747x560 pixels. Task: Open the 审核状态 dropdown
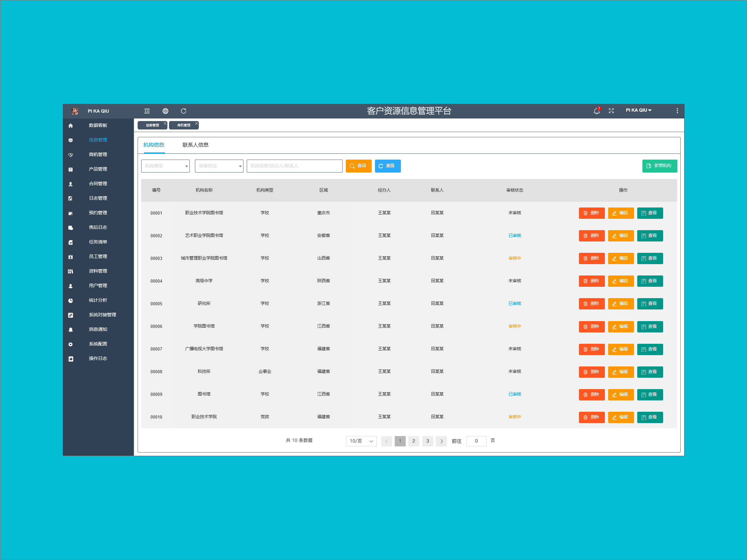219,166
